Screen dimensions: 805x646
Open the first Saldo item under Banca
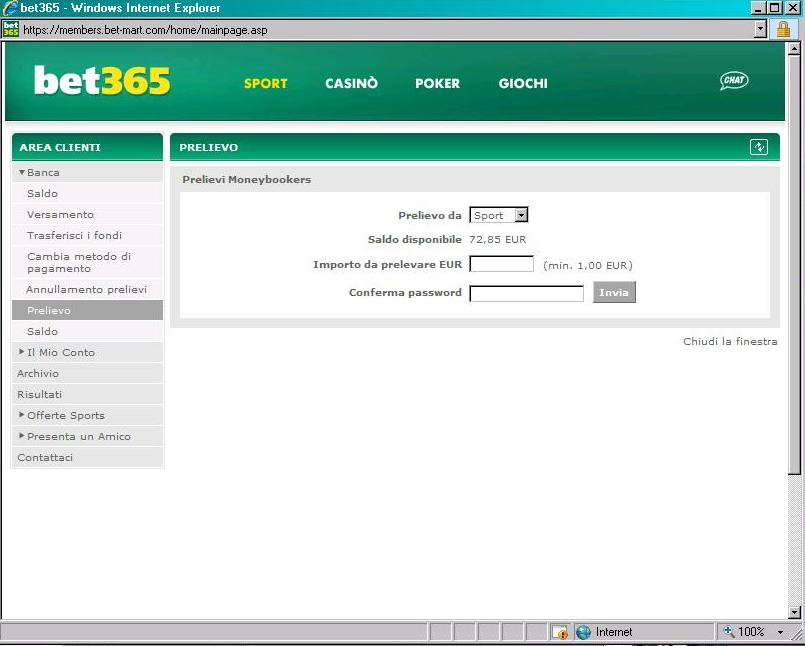(x=87, y=194)
